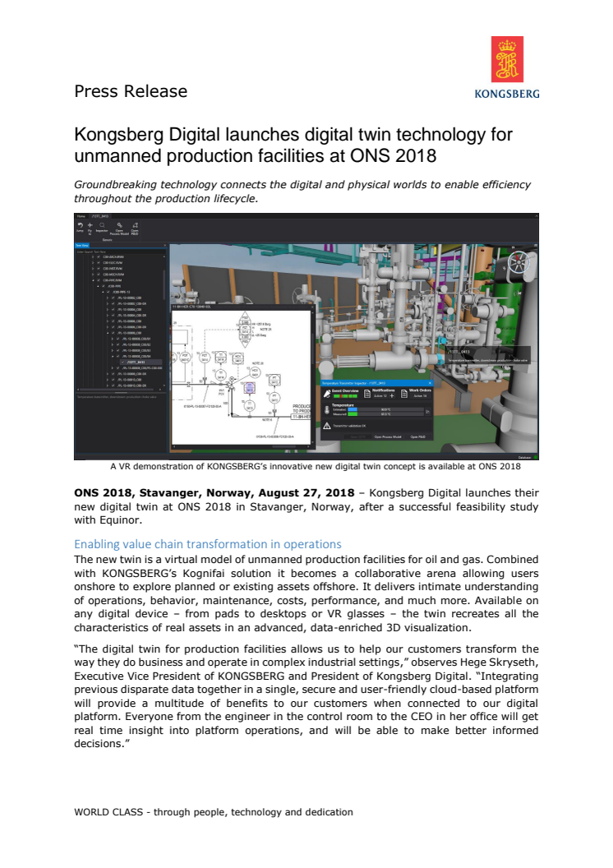Click 'Enabling value chain transformation in operations' heading

[x=207, y=544]
